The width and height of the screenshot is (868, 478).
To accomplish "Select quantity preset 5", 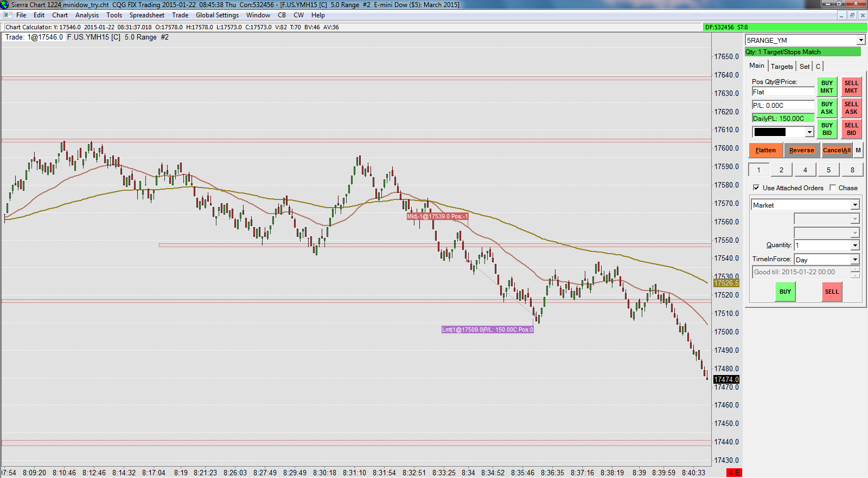I will click(828, 170).
